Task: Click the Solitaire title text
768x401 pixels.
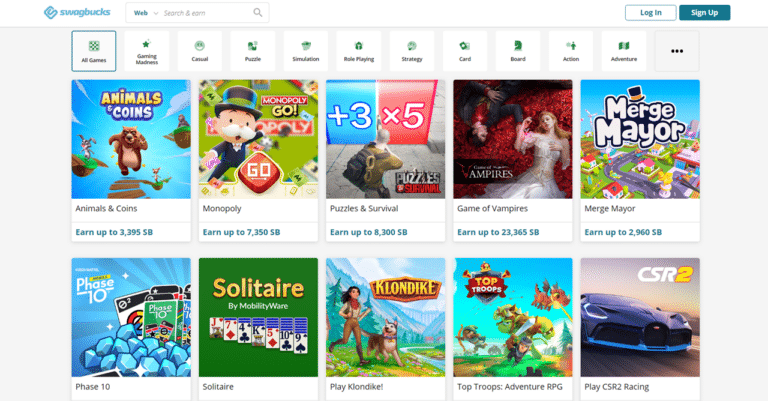Action: tap(218, 387)
